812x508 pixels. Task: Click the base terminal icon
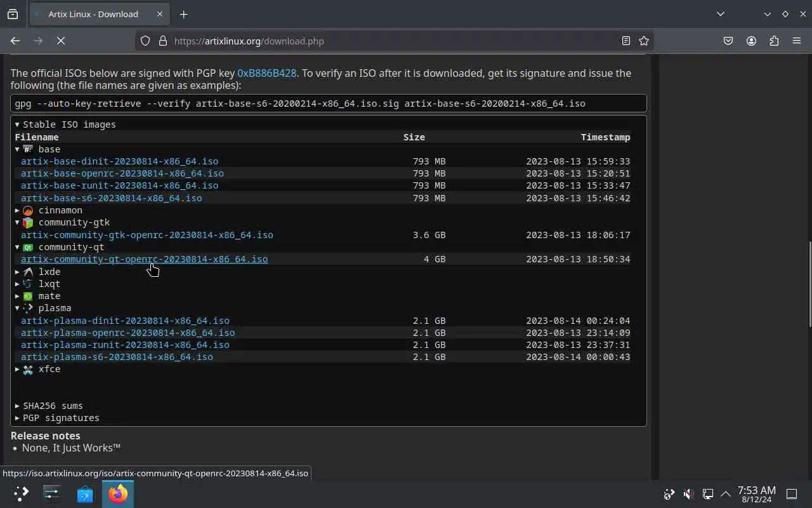[28, 149]
